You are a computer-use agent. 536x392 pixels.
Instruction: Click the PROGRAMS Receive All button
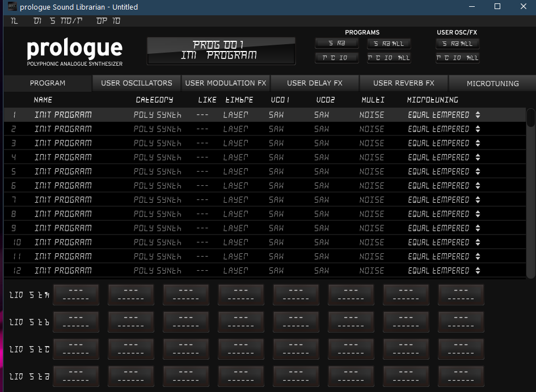(389, 58)
